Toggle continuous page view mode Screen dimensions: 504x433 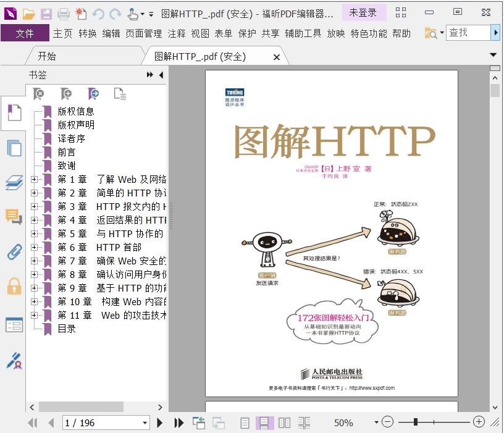click(264, 422)
